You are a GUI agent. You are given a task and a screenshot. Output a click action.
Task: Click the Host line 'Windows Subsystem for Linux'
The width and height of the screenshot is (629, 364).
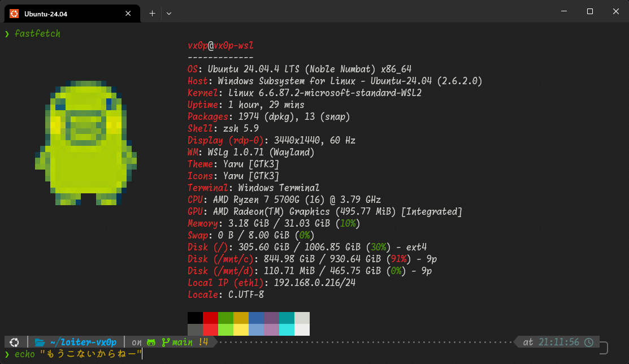335,81
